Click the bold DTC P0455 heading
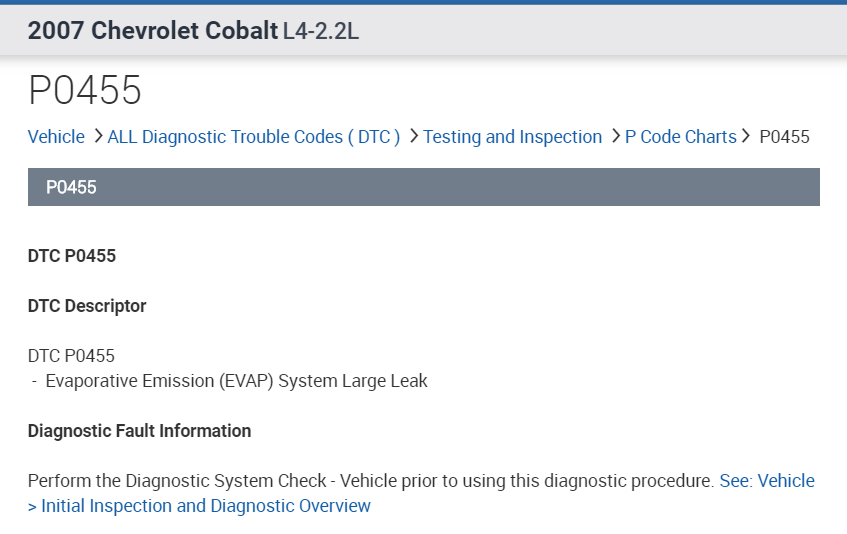The width and height of the screenshot is (847, 534). pos(72,256)
